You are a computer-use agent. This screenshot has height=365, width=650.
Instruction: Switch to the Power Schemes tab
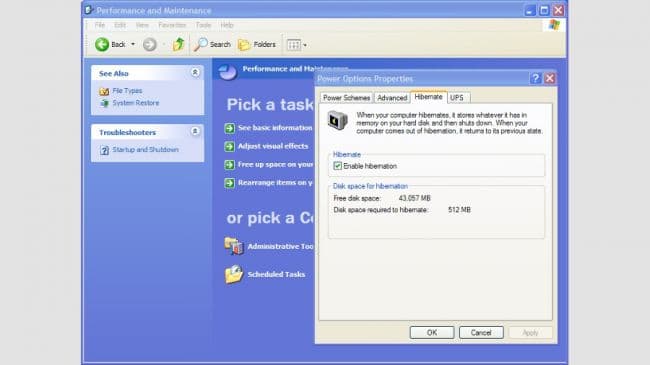pyautogui.click(x=347, y=98)
